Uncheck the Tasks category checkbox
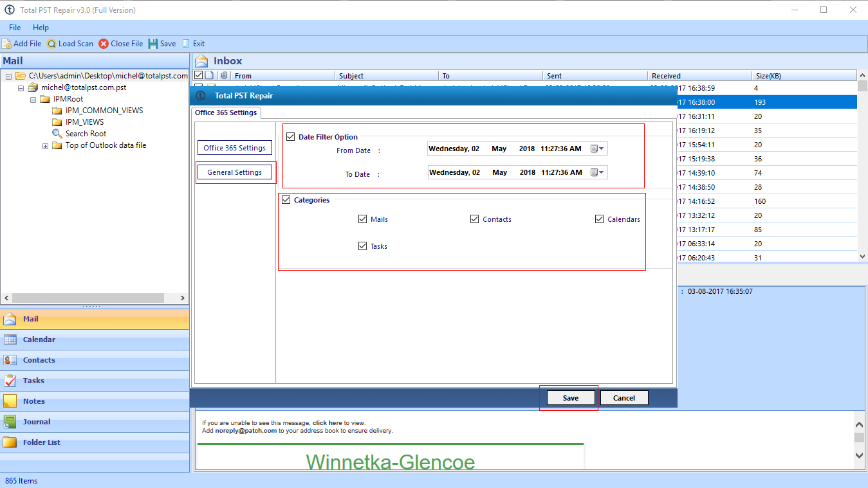 point(363,246)
